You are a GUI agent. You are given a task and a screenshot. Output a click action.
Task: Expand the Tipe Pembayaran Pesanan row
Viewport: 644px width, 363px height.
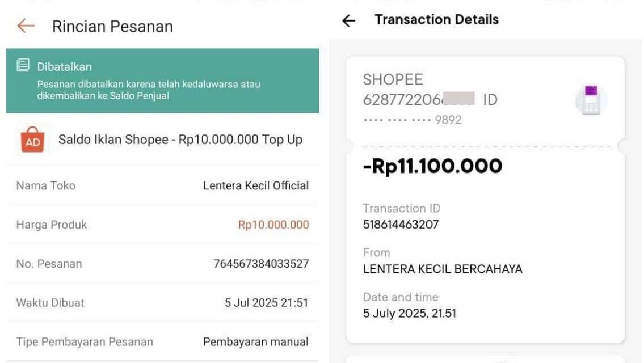pyautogui.click(x=162, y=341)
